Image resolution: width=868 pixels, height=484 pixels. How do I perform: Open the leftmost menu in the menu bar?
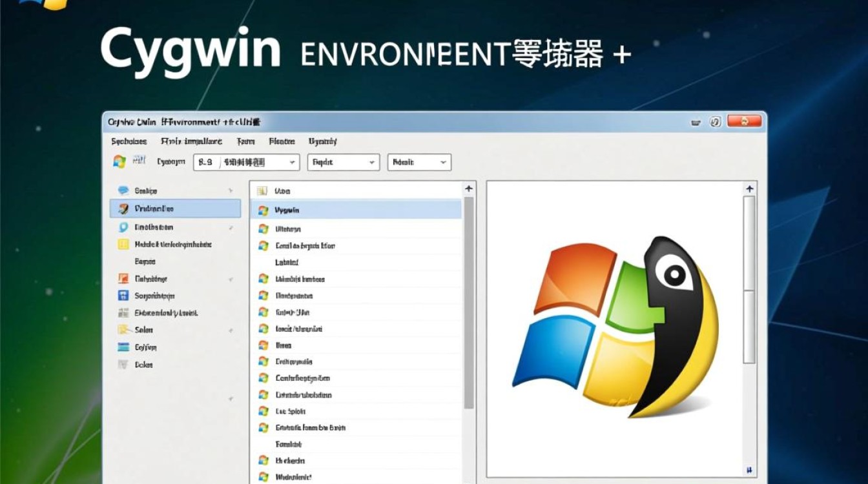click(x=129, y=141)
